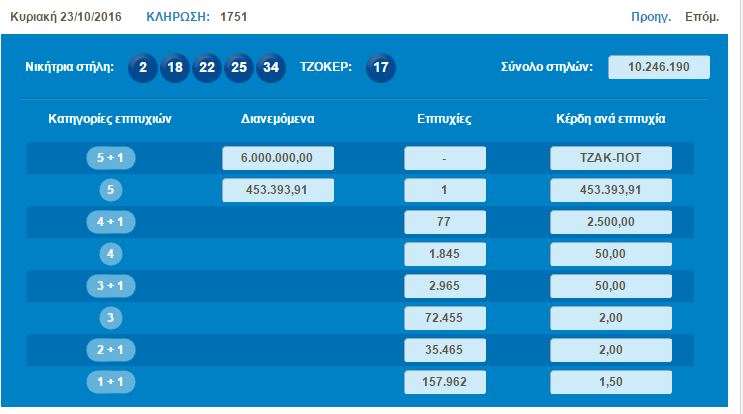Click the total columns field 10.246.190

click(659, 67)
